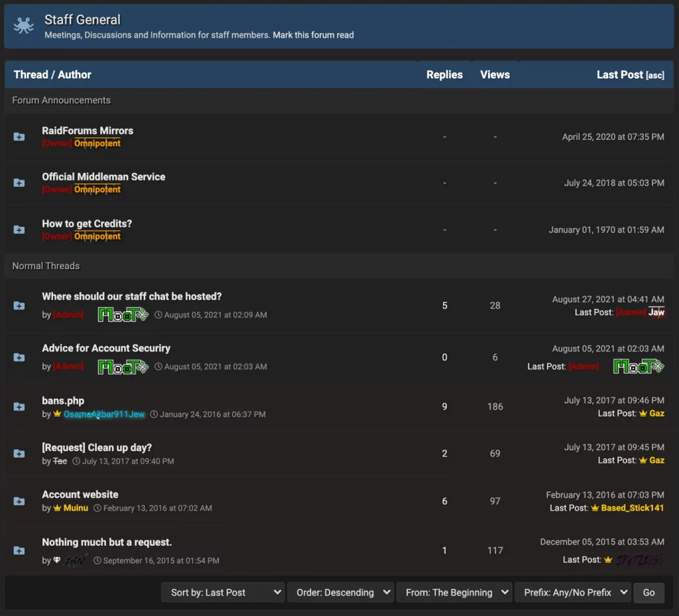Viewport: 679px width, 616px height.
Task: Click folder icon beside How to get Credits
Action: click(19, 229)
